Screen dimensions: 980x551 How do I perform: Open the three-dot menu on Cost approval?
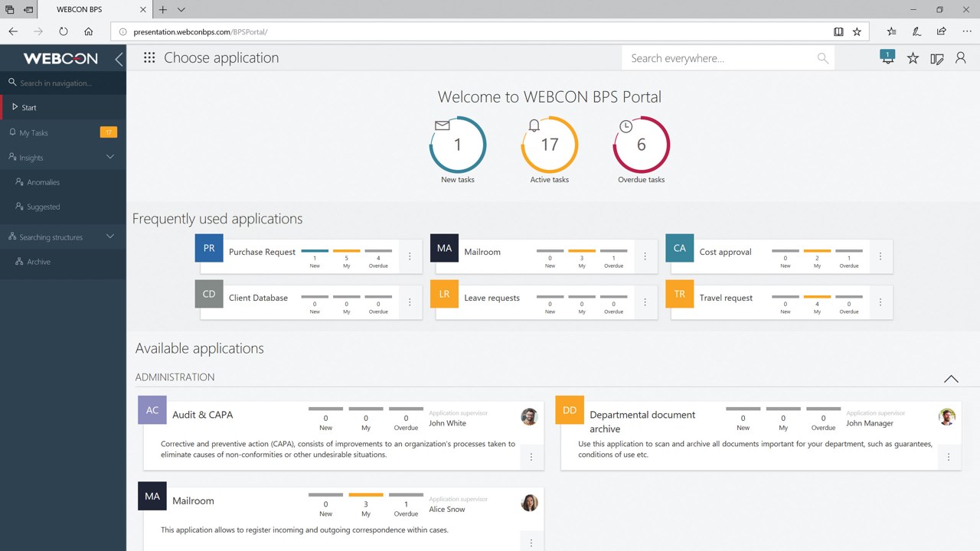click(x=880, y=256)
